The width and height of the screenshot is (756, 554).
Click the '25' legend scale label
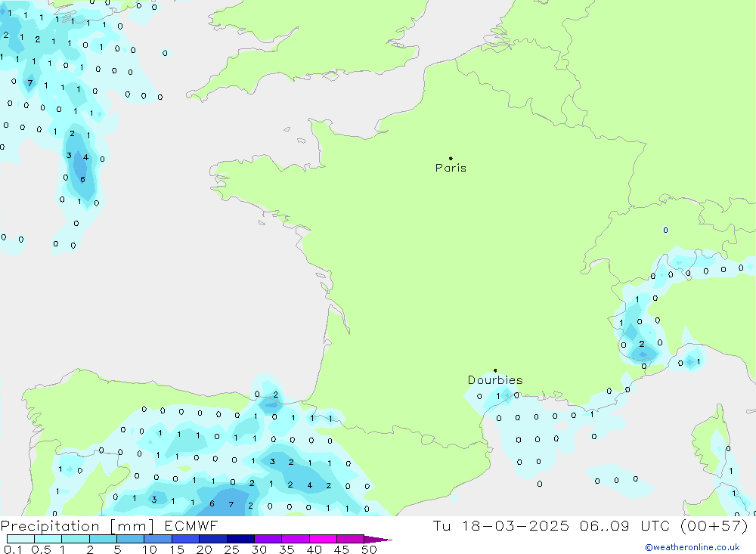(232, 549)
